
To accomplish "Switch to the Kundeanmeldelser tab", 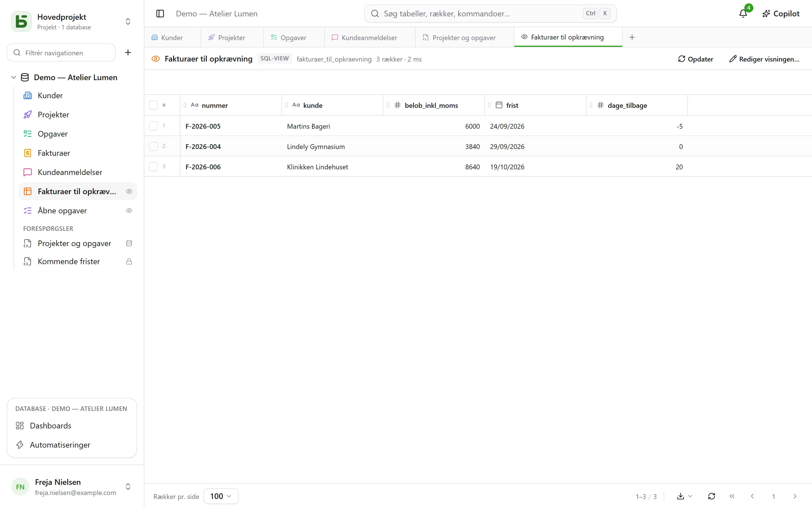I will 369,37.
